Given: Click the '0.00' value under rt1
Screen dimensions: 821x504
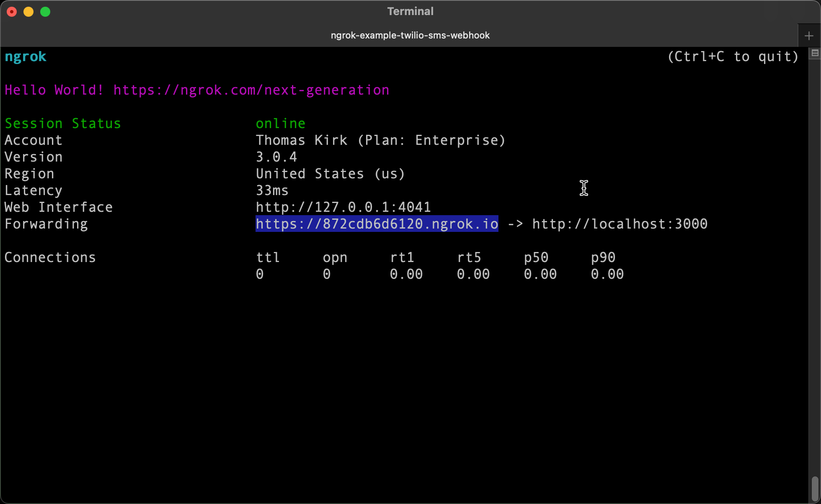Looking at the screenshot, I should (406, 274).
